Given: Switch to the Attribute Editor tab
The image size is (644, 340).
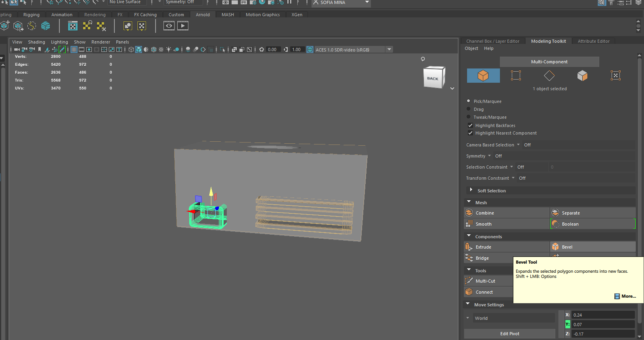Looking at the screenshot, I should click(593, 41).
